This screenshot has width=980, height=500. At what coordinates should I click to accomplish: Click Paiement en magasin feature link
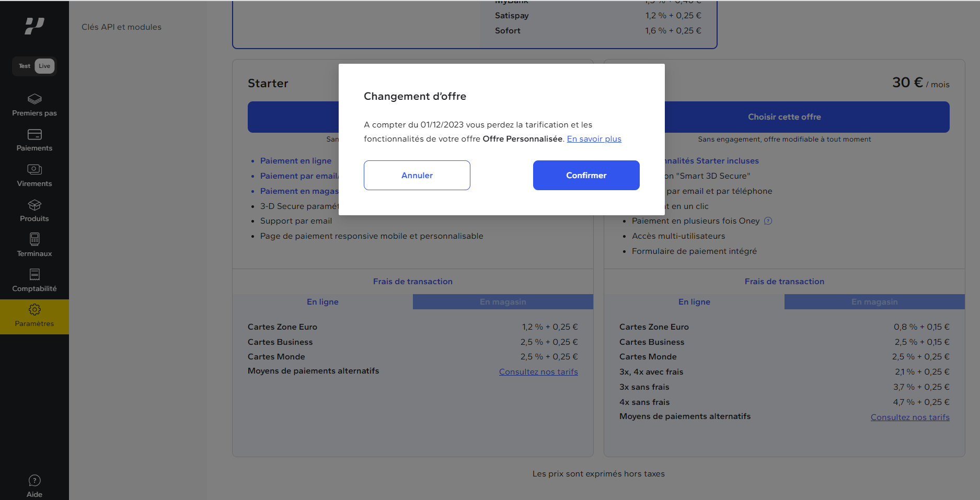[x=299, y=191]
